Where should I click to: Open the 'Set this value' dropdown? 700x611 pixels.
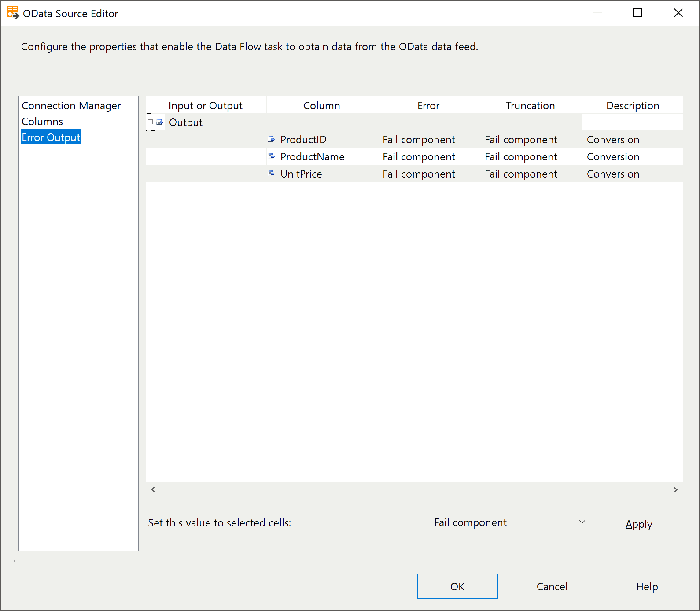pyautogui.click(x=582, y=522)
